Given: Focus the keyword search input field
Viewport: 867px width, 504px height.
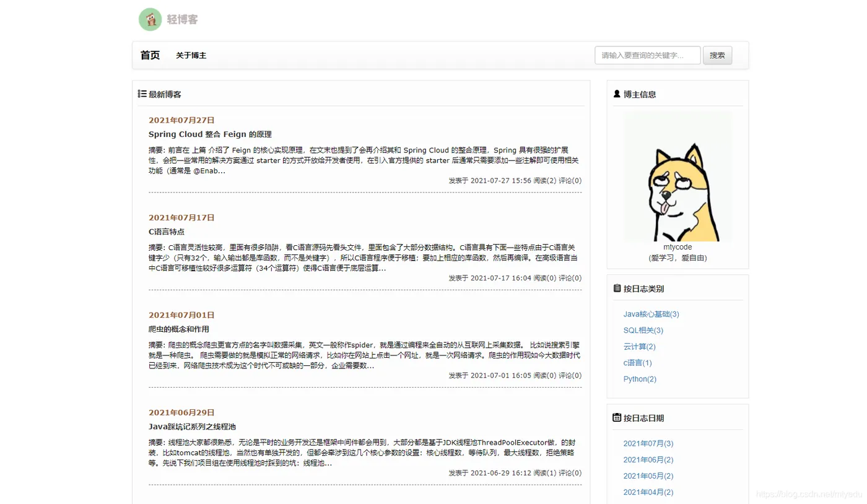Looking at the screenshot, I should [x=648, y=55].
